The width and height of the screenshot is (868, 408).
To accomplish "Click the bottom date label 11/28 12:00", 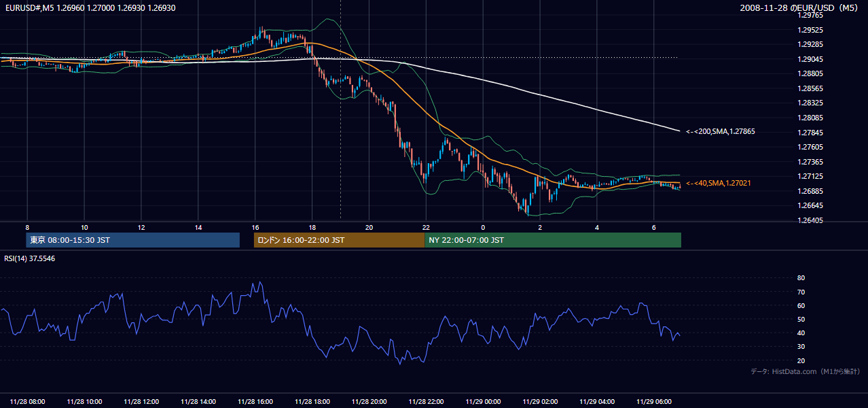I will [141, 402].
